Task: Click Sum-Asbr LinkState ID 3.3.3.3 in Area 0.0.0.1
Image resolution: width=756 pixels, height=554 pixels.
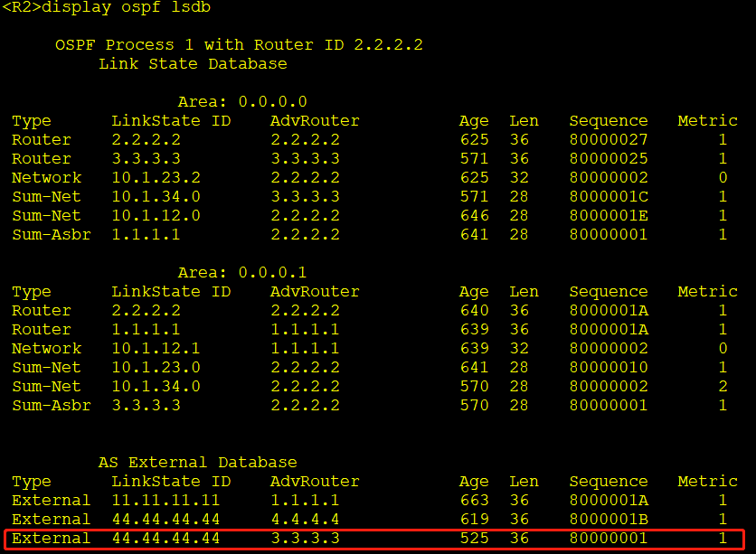Action: pyautogui.click(x=146, y=405)
